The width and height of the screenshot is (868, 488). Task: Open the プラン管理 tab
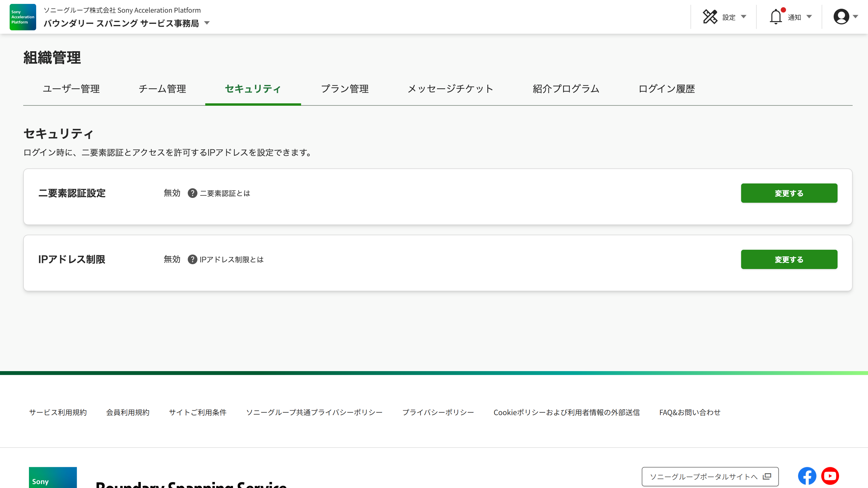[345, 89]
